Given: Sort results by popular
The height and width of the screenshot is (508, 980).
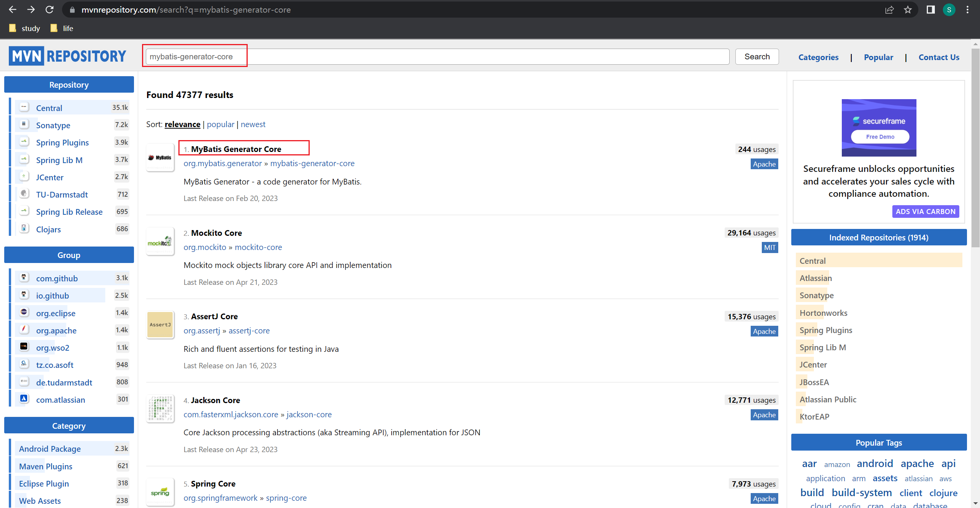Looking at the screenshot, I should click(x=220, y=124).
